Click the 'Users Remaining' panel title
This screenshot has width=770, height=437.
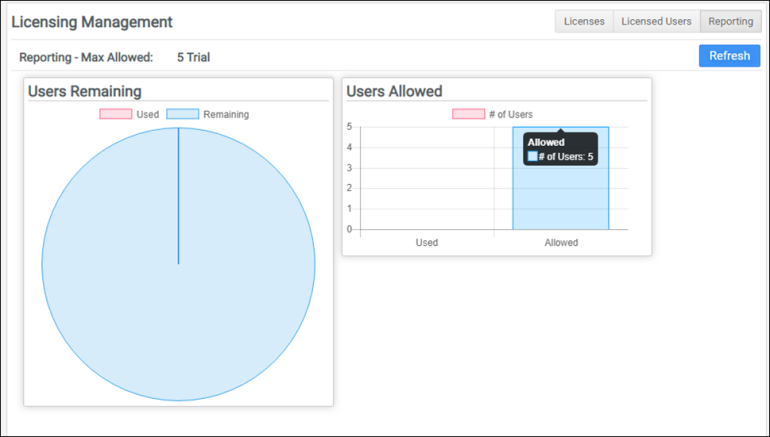(x=85, y=91)
